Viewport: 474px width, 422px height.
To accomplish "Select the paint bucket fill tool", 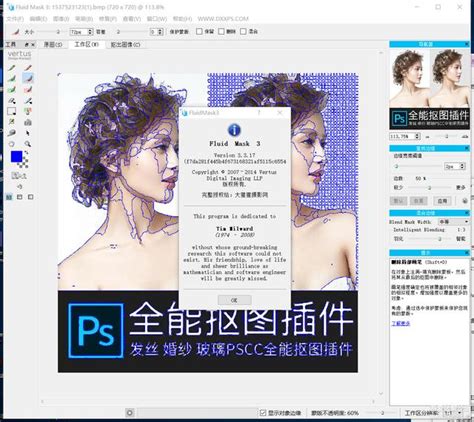I will coord(28,122).
